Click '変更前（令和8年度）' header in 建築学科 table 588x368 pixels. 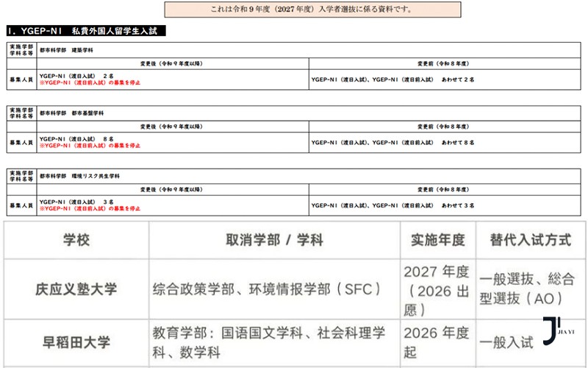443,64
